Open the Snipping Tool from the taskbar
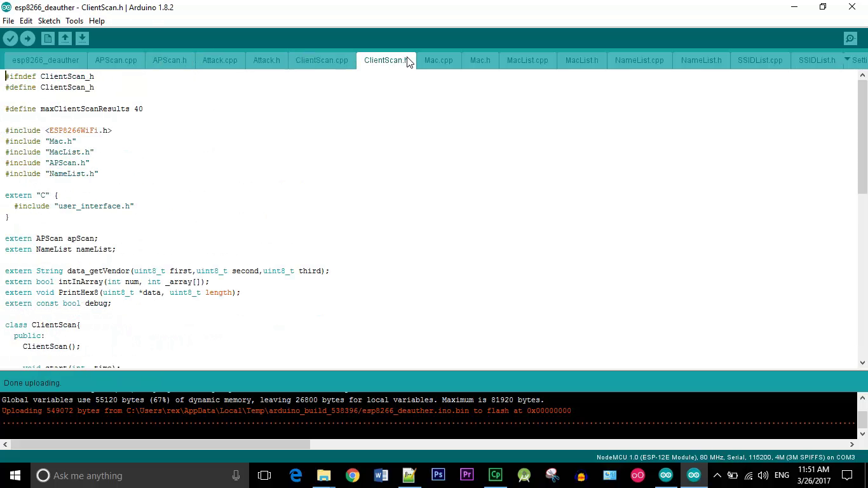 point(552,475)
